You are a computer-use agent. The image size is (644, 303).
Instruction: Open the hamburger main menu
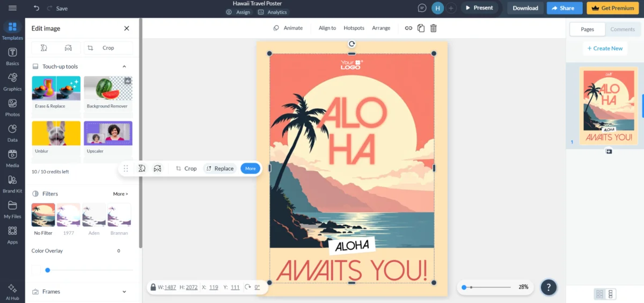12,8
